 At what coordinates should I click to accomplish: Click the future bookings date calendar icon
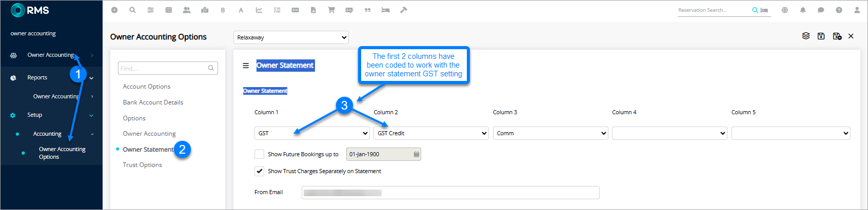(x=416, y=154)
